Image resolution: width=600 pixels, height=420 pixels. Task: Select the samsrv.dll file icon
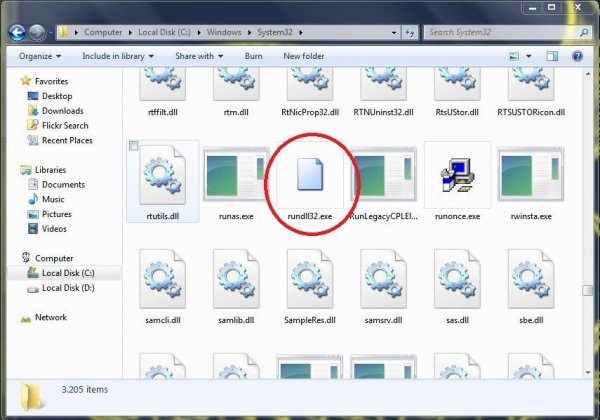tap(383, 279)
